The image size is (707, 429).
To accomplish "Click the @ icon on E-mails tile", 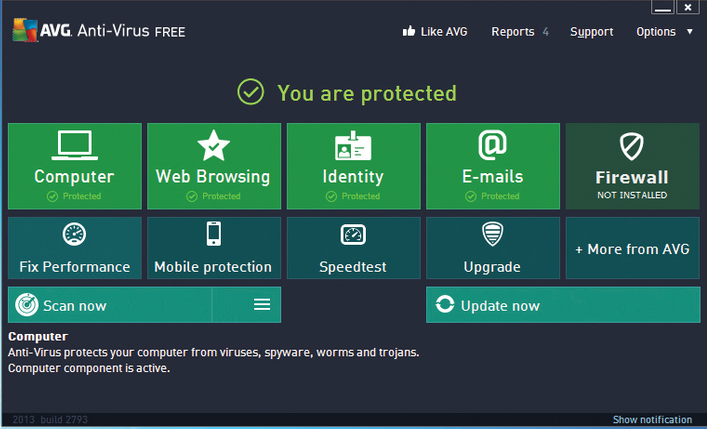I will 492,145.
